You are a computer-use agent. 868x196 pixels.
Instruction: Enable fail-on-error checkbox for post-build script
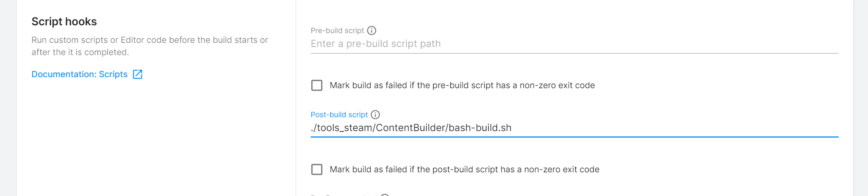tap(317, 169)
